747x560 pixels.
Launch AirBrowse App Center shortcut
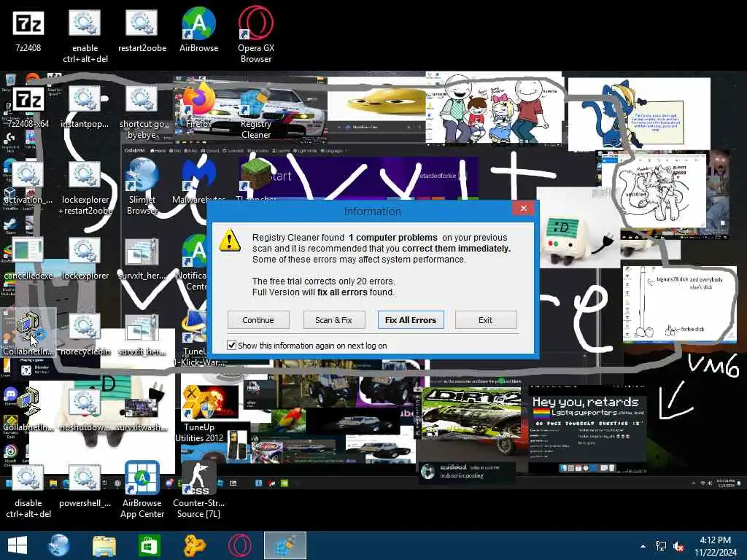coord(142,491)
